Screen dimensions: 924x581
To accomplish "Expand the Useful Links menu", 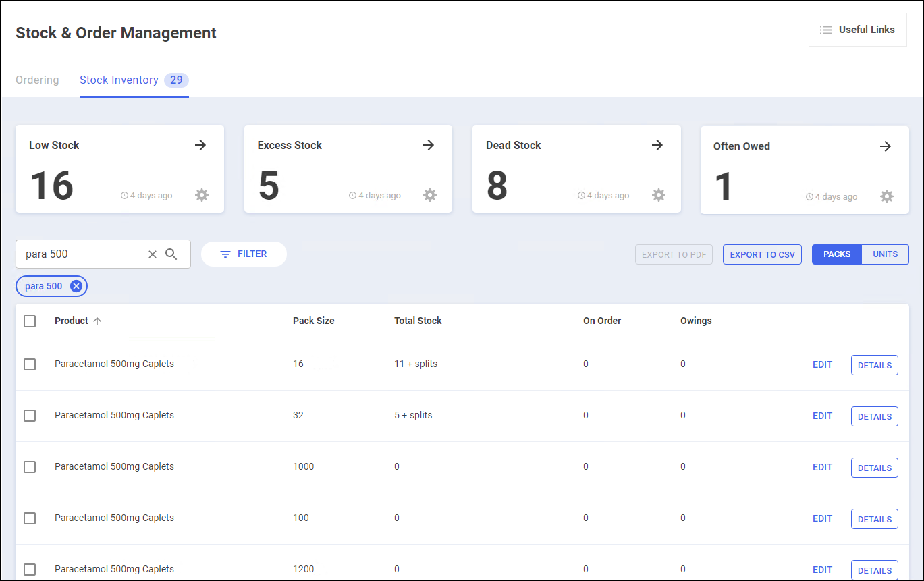I will click(x=857, y=30).
